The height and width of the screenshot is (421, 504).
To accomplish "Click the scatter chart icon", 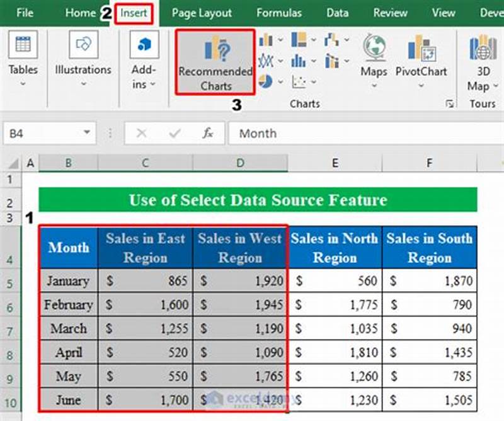I will pyautogui.click(x=299, y=81).
